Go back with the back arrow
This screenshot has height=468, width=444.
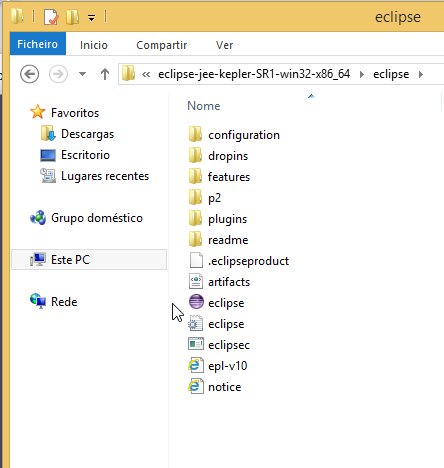[29, 74]
